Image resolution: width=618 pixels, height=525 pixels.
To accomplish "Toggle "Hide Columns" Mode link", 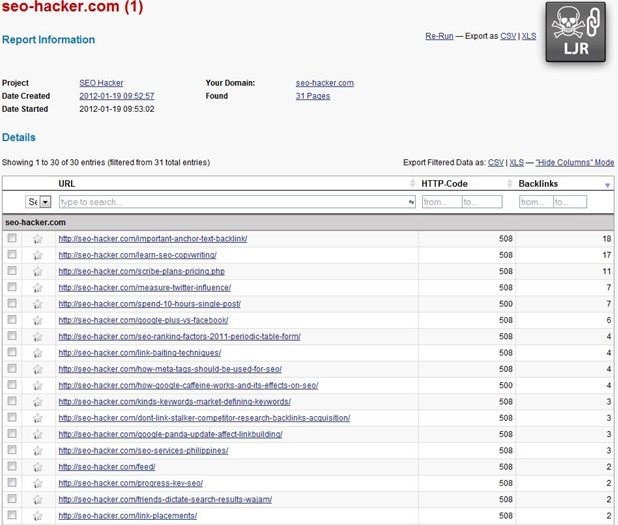I will coord(574,162).
